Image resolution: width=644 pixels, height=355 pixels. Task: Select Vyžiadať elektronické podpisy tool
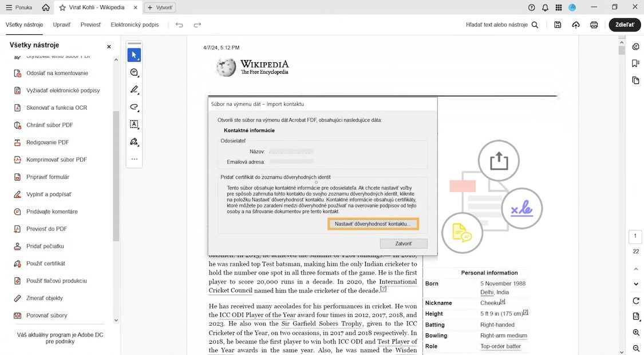pyautogui.click(x=63, y=90)
